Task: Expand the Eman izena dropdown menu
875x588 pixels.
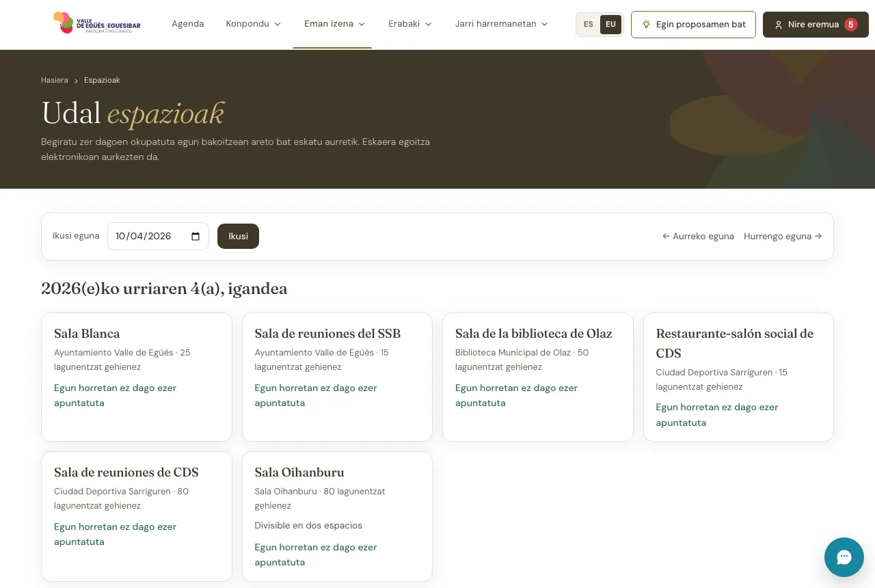Action: coord(335,24)
